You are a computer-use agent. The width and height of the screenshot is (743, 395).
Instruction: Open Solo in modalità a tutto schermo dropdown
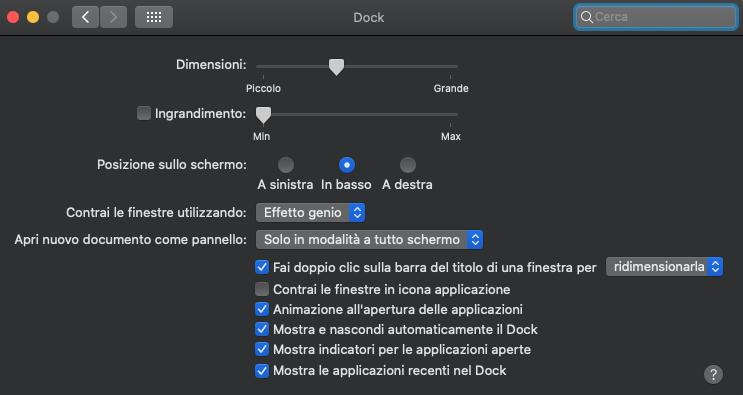click(369, 240)
